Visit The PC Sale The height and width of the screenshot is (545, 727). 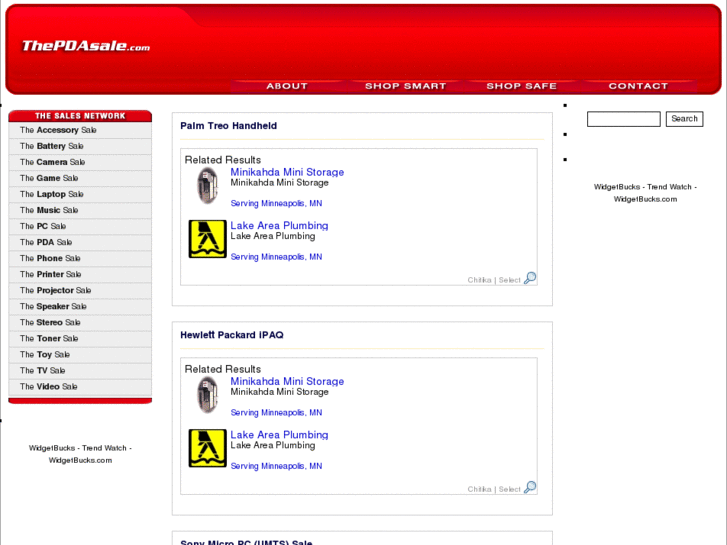pyautogui.click(x=43, y=226)
